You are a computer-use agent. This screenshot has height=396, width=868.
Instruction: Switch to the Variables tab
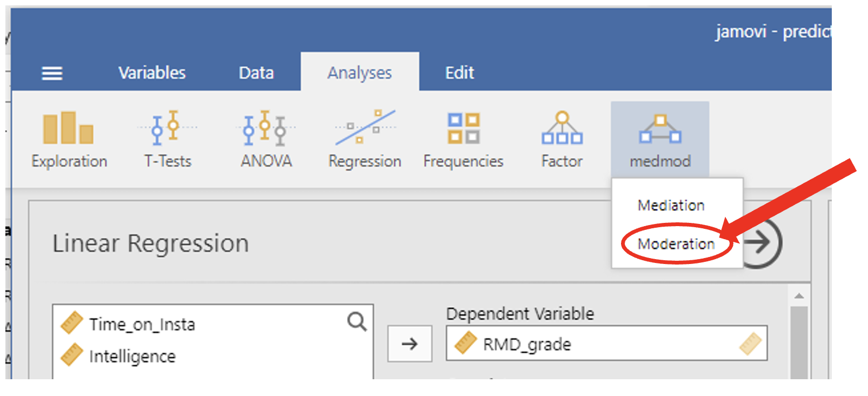[x=152, y=73]
